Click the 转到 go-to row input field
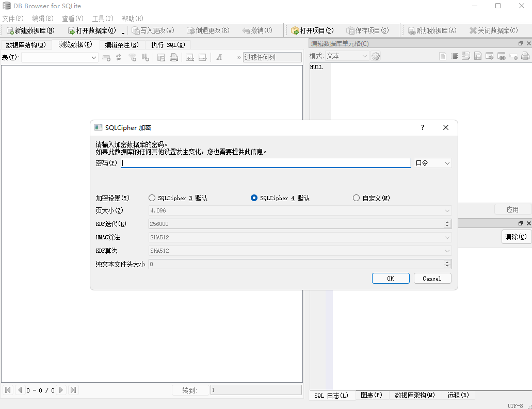The height and width of the screenshot is (409, 532). (x=256, y=390)
